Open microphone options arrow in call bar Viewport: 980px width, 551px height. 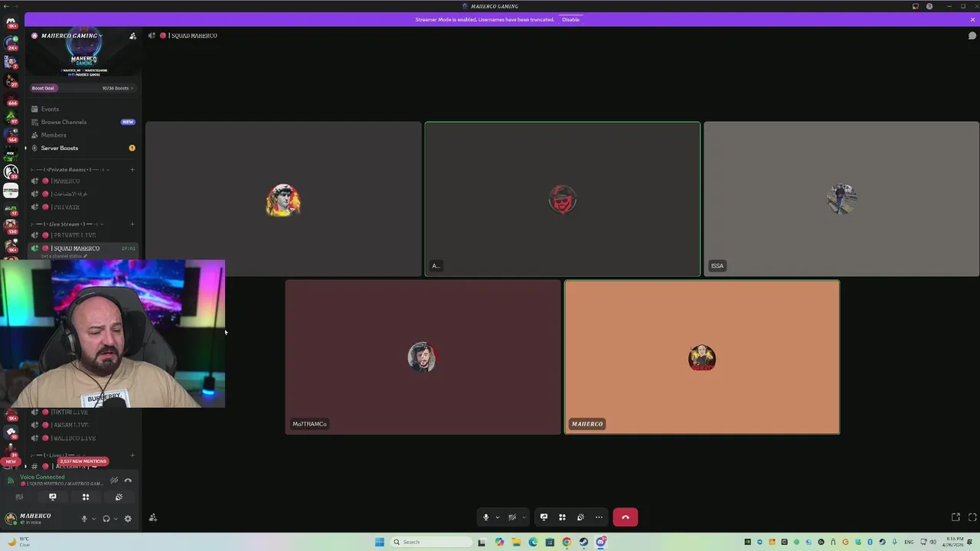pos(497,517)
